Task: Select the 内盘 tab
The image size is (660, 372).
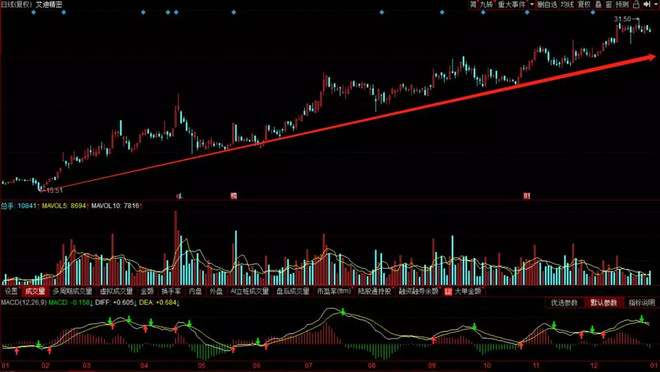Action: click(195, 291)
